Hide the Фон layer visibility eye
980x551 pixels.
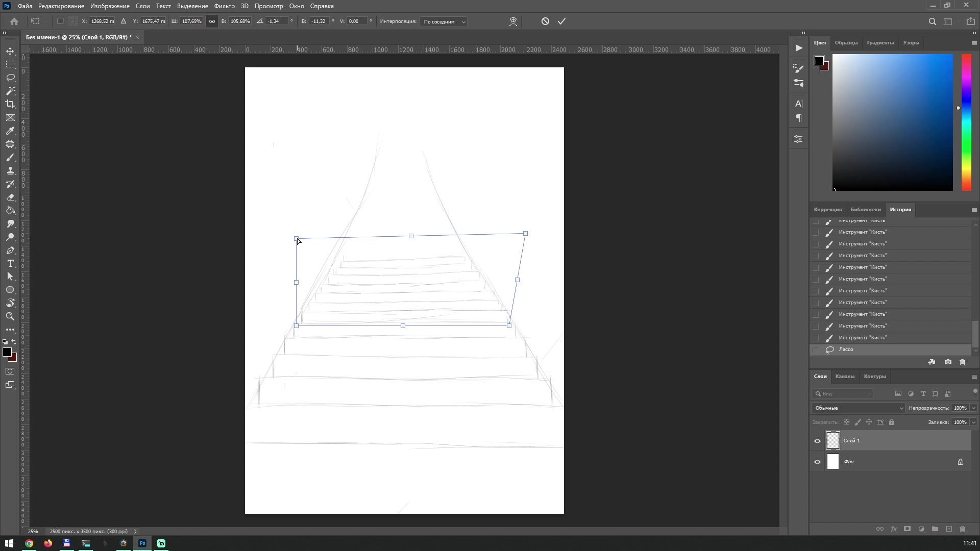pyautogui.click(x=817, y=462)
